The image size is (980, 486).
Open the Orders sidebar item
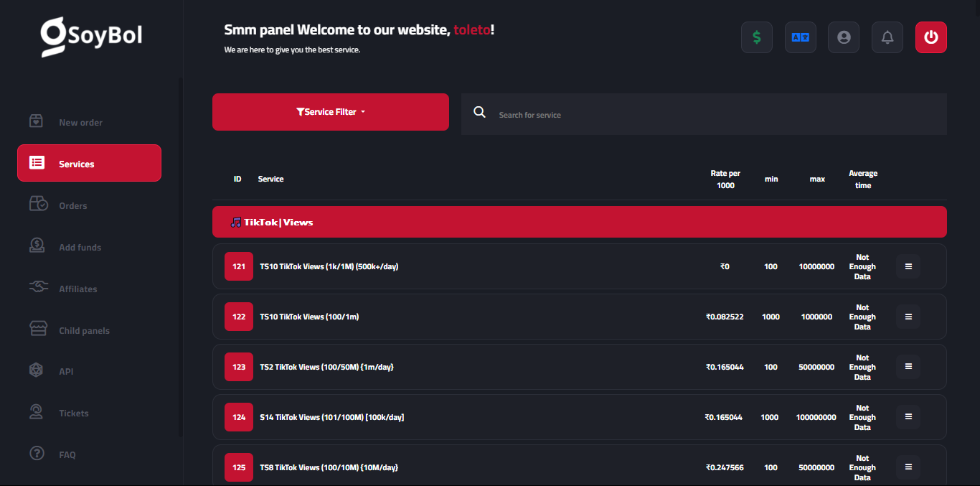(72, 206)
